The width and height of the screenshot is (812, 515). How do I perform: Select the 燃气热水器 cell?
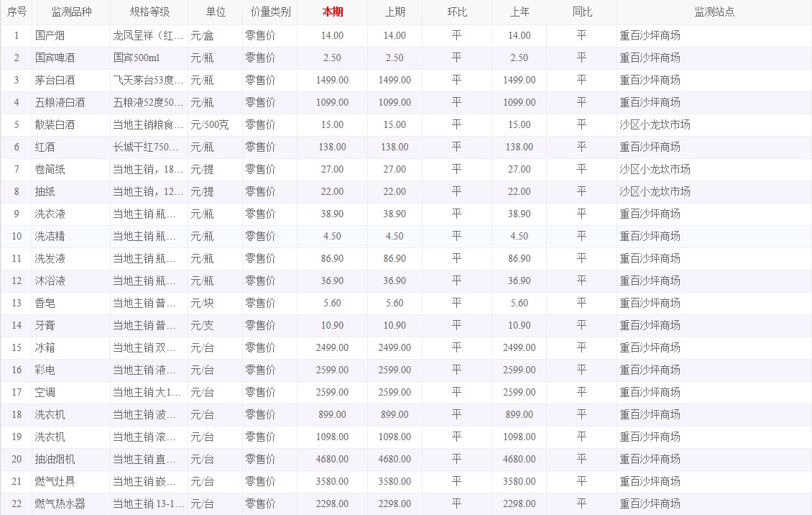(60, 503)
